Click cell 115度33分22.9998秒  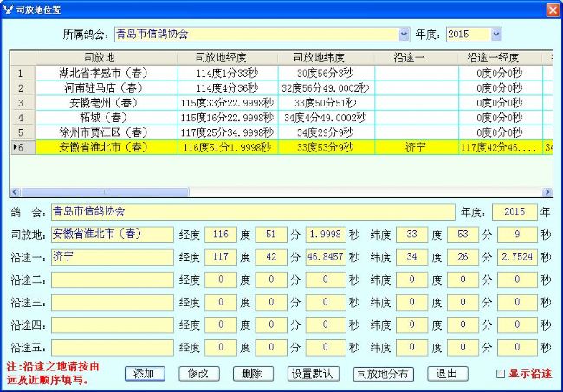click(228, 103)
